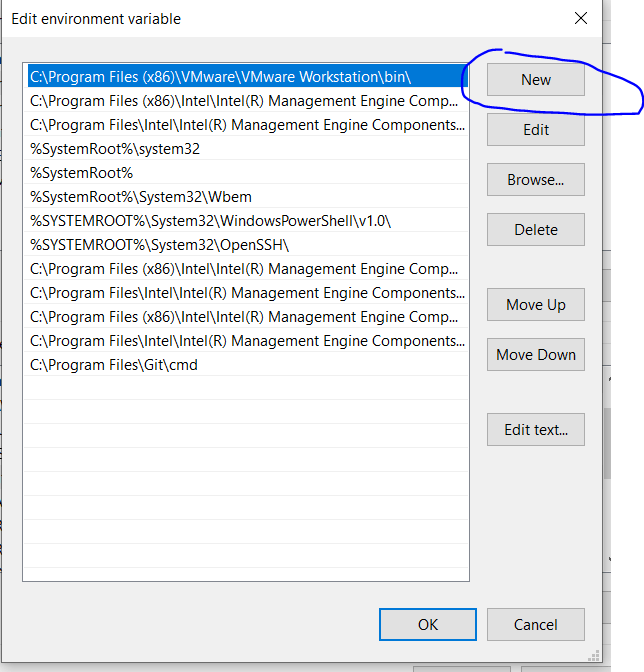This screenshot has width=644, height=672.
Task: Click Move Up to reorder entry
Action: tap(535, 305)
